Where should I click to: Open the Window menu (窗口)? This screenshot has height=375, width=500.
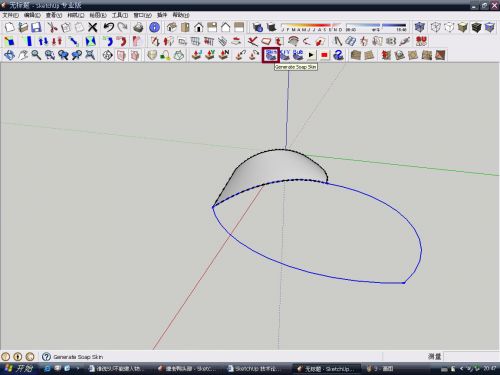(142, 15)
